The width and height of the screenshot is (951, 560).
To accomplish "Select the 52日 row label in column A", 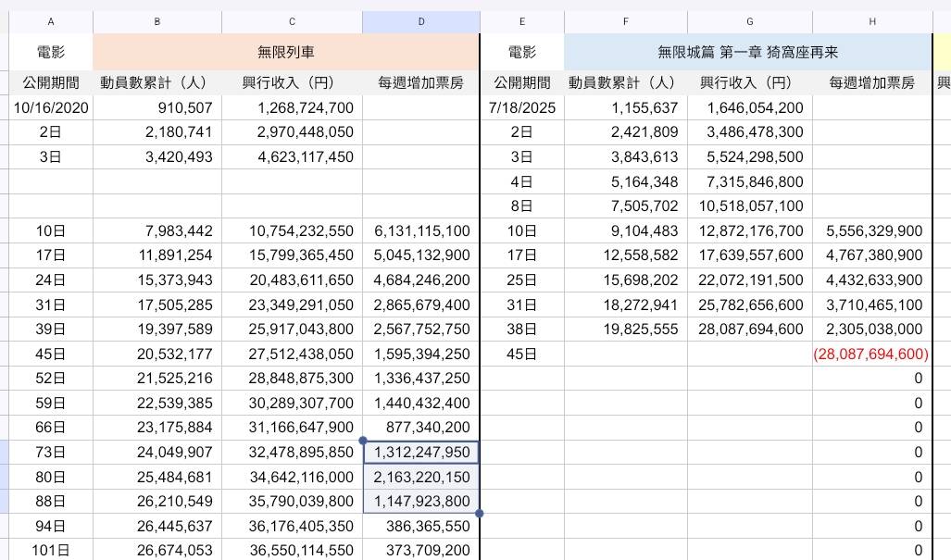I will click(x=51, y=379).
